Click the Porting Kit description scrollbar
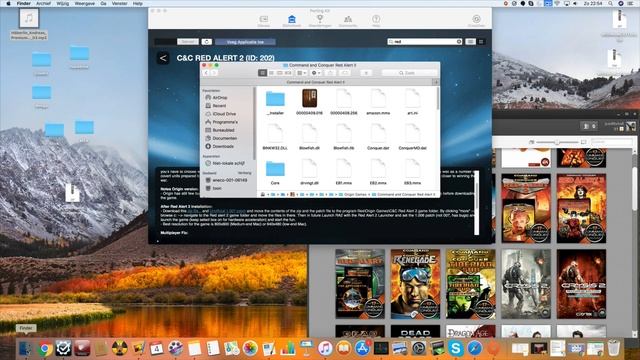This screenshot has width=640, height=360. pos(476,202)
